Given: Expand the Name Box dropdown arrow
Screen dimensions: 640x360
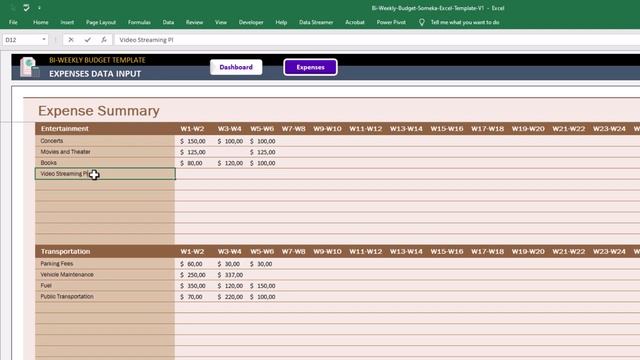Looking at the screenshot, I should [44, 40].
